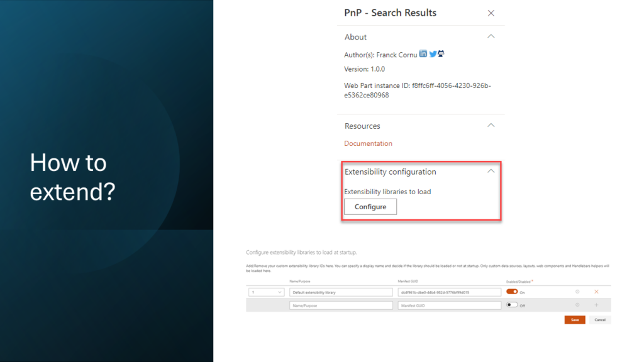Save the extensibility library configuration

tap(575, 320)
